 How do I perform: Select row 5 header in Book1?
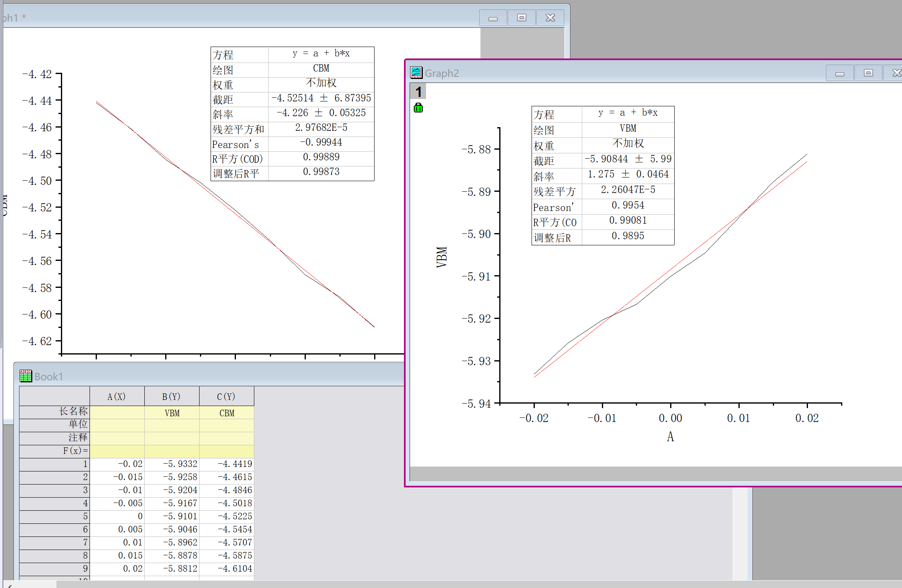click(54, 516)
